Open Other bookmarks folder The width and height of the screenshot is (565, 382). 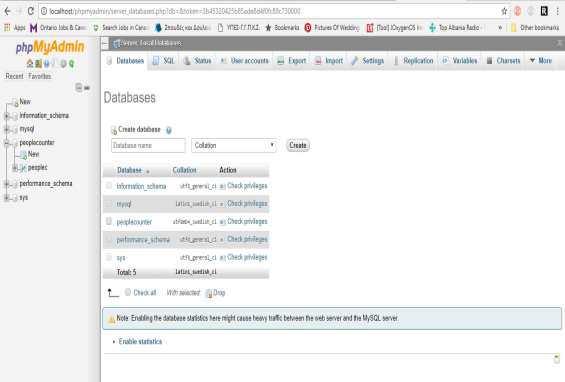535,27
